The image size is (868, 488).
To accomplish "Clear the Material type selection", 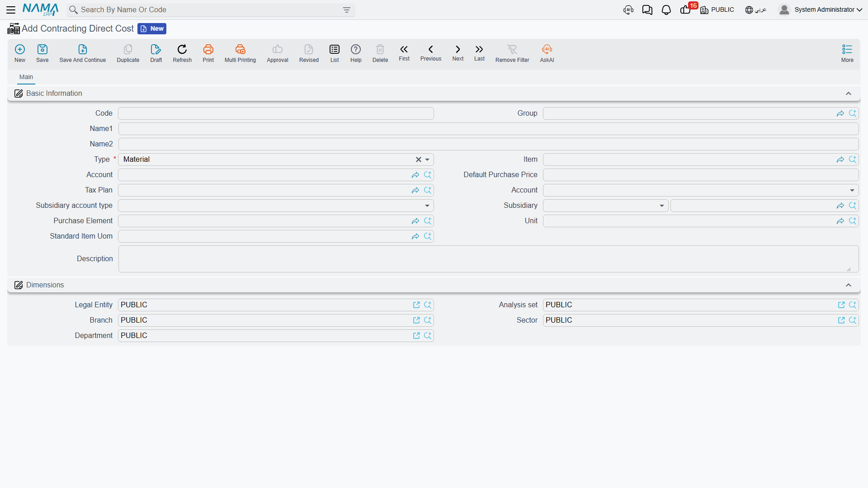I will (x=419, y=160).
